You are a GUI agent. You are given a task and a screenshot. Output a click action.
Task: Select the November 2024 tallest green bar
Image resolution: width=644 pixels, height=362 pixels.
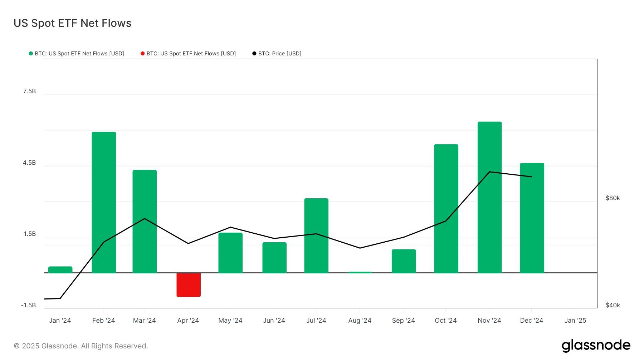pos(489,197)
